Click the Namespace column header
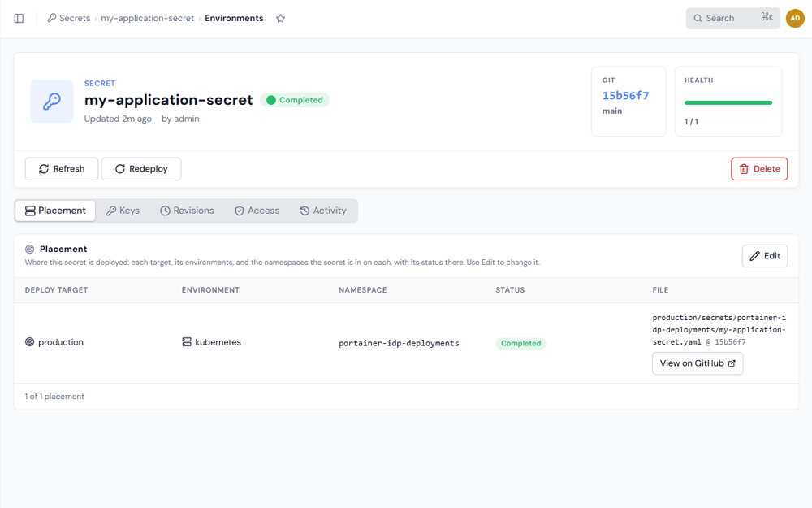This screenshot has width=812, height=508. point(362,290)
